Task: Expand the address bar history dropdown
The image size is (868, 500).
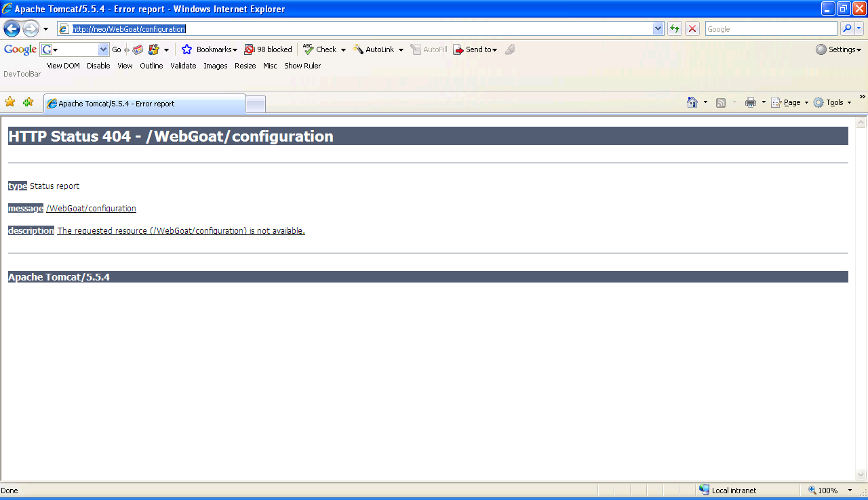Action: (658, 28)
